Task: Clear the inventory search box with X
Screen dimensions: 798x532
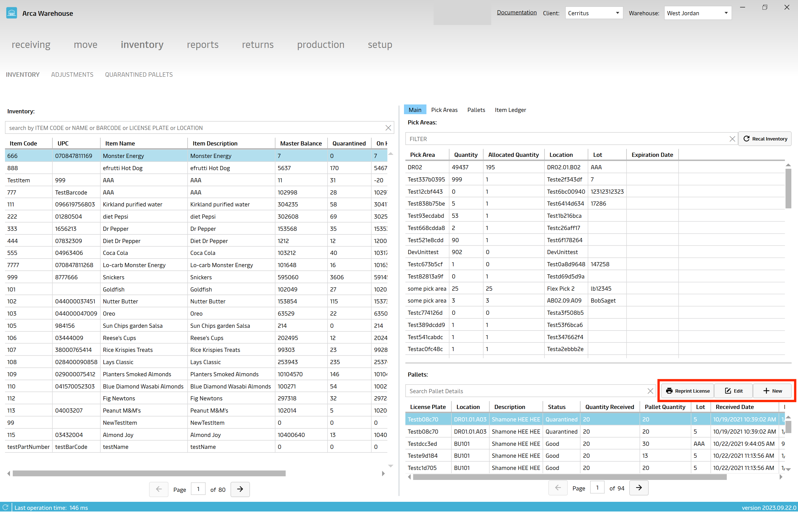Action: point(388,128)
